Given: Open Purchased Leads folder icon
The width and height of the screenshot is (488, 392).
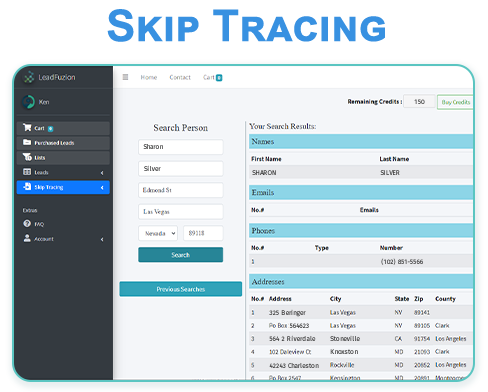Looking at the screenshot, I should point(27,142).
